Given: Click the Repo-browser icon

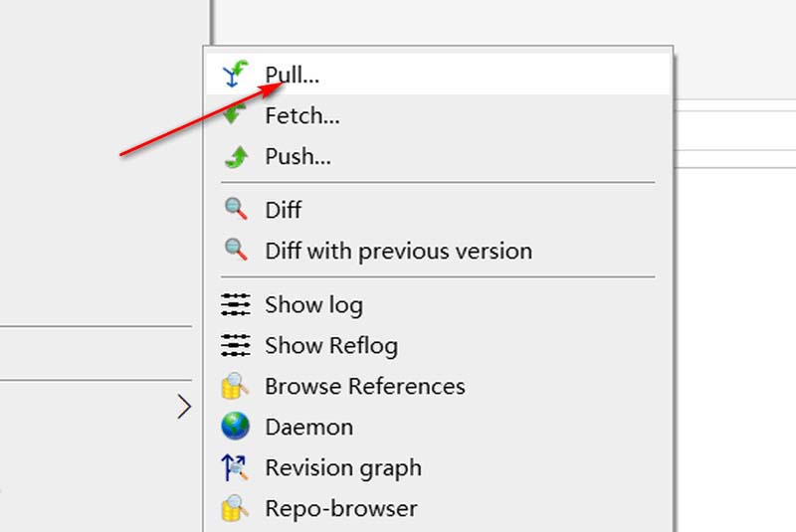Looking at the screenshot, I should point(235,508).
